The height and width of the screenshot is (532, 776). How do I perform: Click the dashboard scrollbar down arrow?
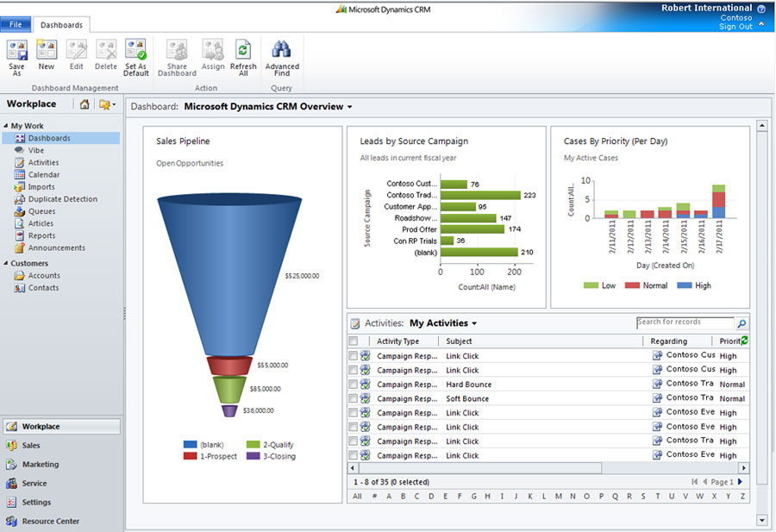point(762,520)
